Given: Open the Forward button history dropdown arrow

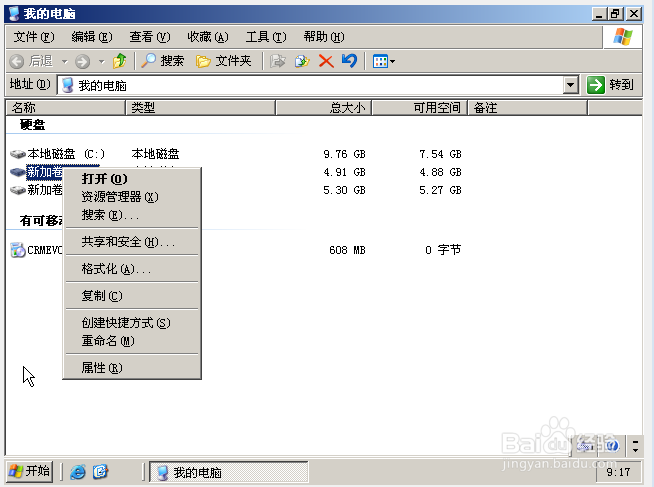Looking at the screenshot, I should pyautogui.click(x=101, y=62).
